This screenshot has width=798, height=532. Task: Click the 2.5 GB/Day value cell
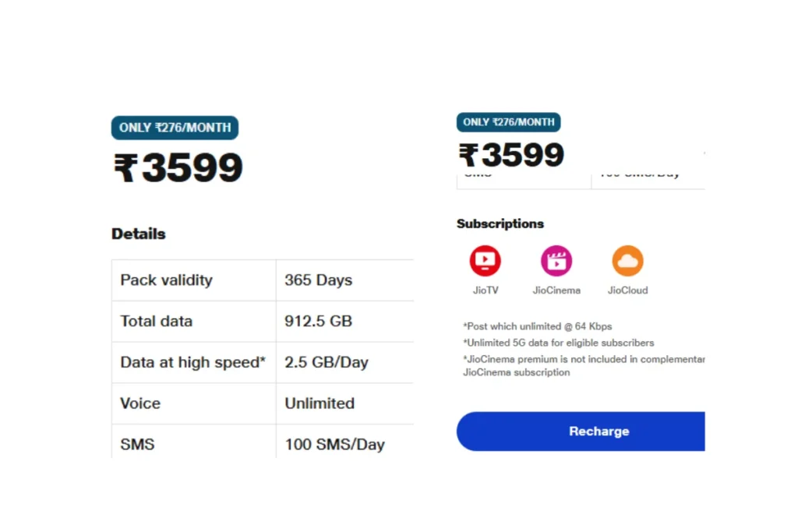(344, 363)
